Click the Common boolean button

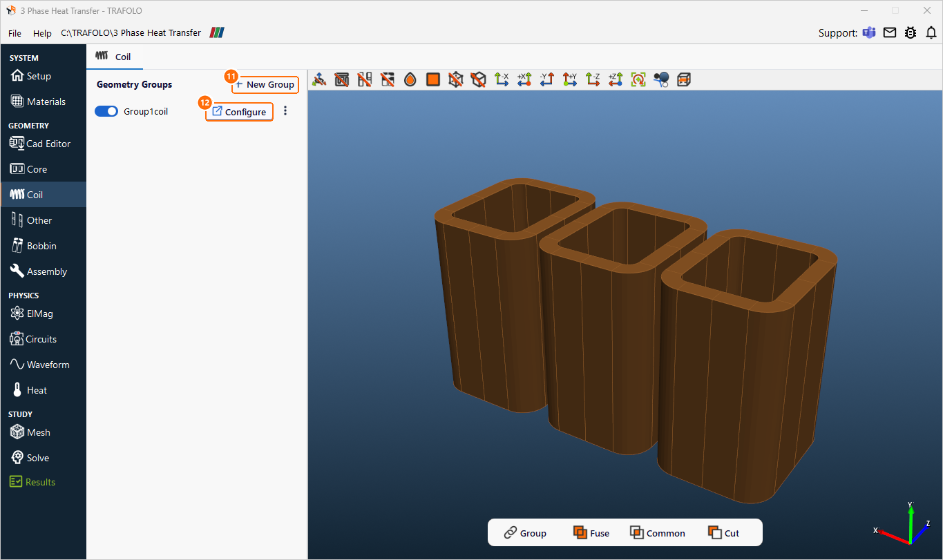[x=658, y=532]
